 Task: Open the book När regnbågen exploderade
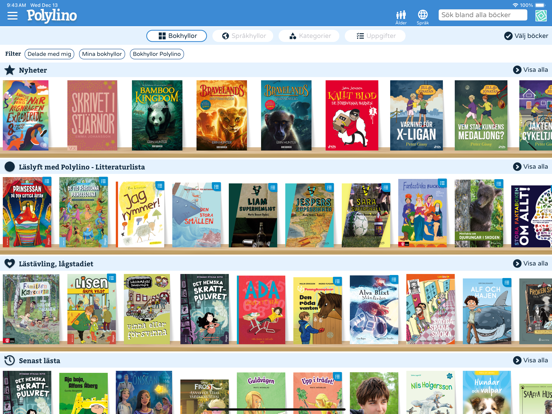click(x=26, y=115)
